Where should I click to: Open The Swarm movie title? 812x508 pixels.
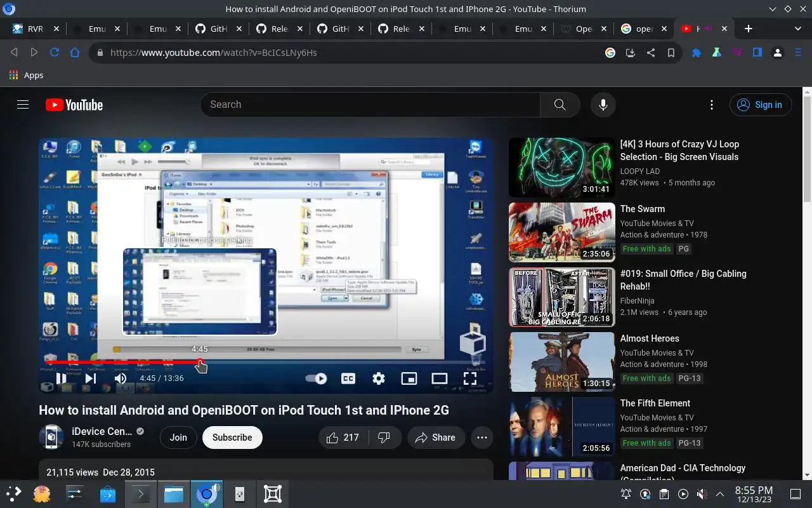click(x=643, y=209)
